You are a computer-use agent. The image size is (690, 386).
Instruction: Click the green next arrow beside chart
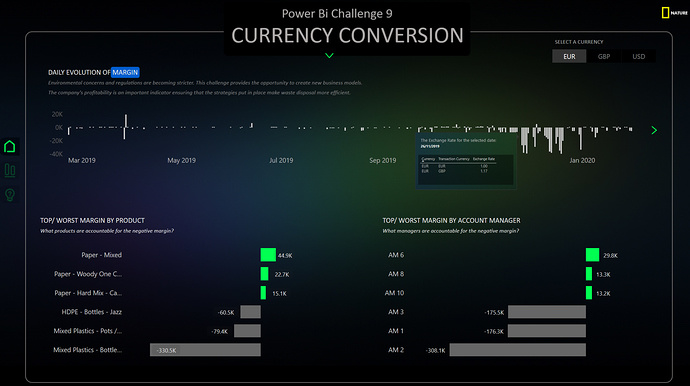tap(654, 130)
